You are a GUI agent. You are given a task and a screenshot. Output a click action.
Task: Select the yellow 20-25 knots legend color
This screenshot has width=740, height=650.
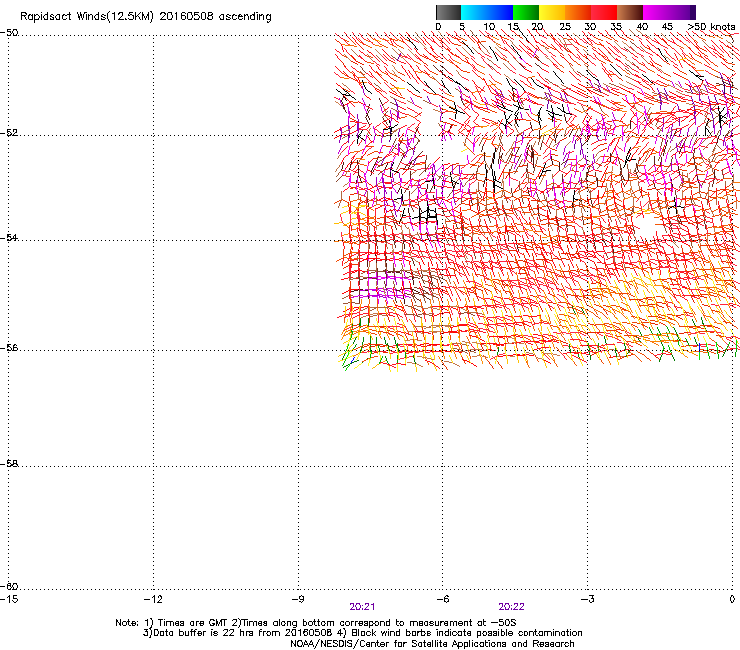coord(552,12)
